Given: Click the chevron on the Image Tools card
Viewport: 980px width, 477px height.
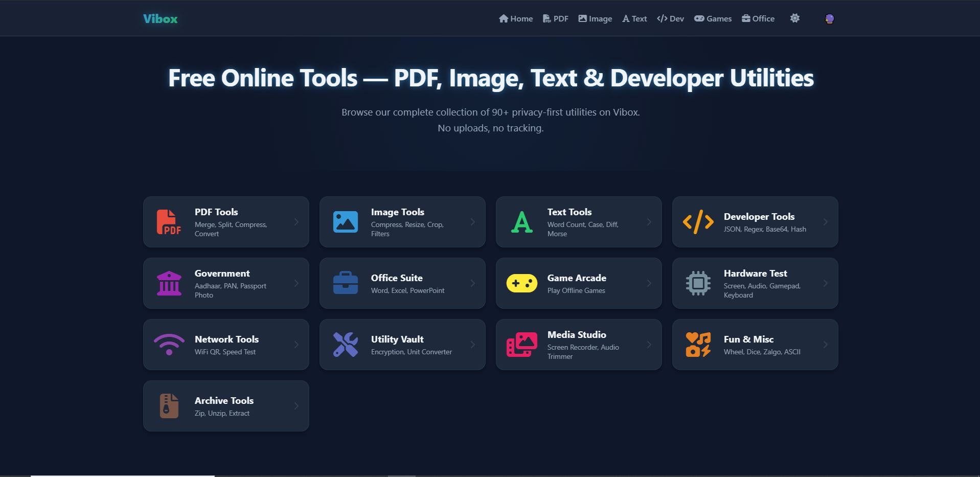Looking at the screenshot, I should pyautogui.click(x=473, y=222).
